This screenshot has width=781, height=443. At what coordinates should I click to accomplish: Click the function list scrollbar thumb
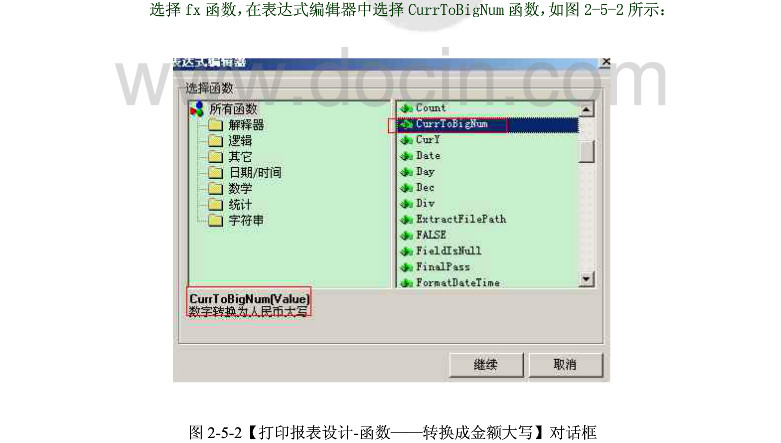(586, 151)
